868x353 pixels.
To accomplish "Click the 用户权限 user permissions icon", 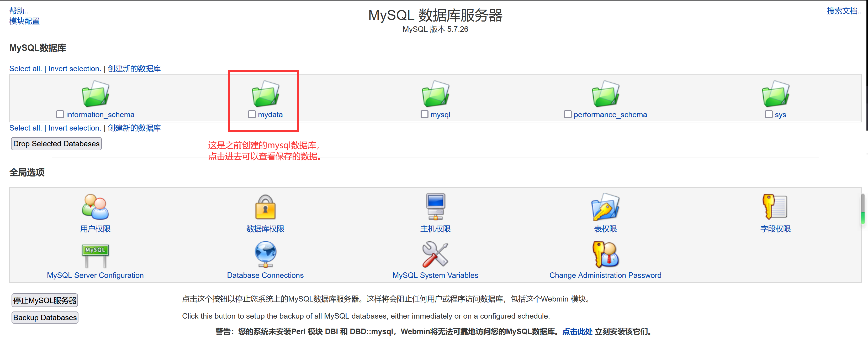I will click(95, 206).
